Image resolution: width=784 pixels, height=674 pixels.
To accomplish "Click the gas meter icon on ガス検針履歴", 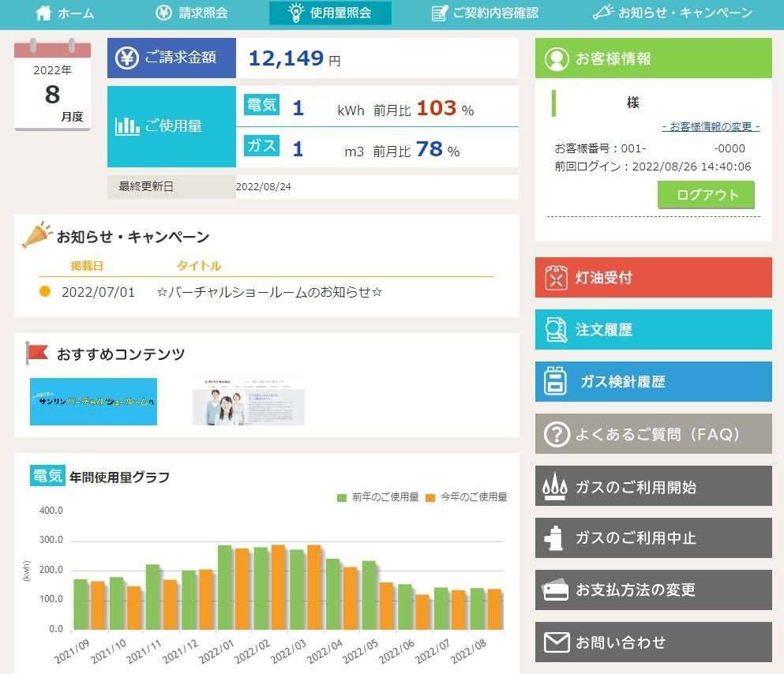I will [x=557, y=382].
